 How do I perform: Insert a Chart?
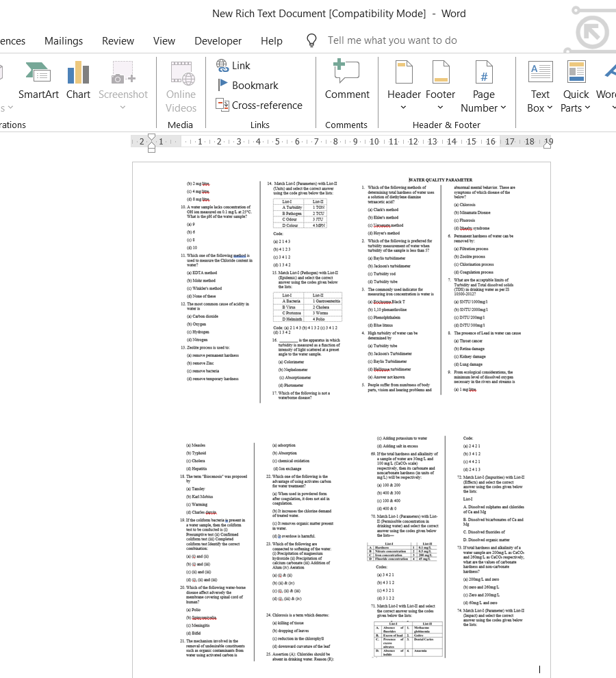point(78,82)
